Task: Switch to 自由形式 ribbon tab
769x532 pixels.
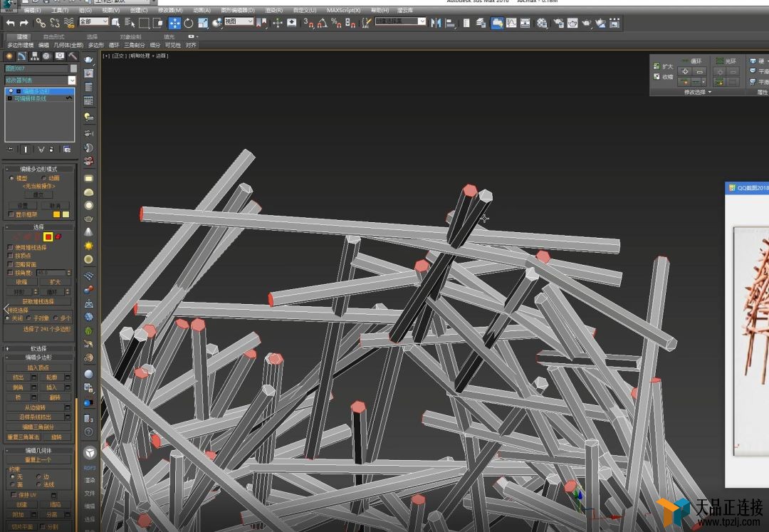Action: tap(53, 37)
